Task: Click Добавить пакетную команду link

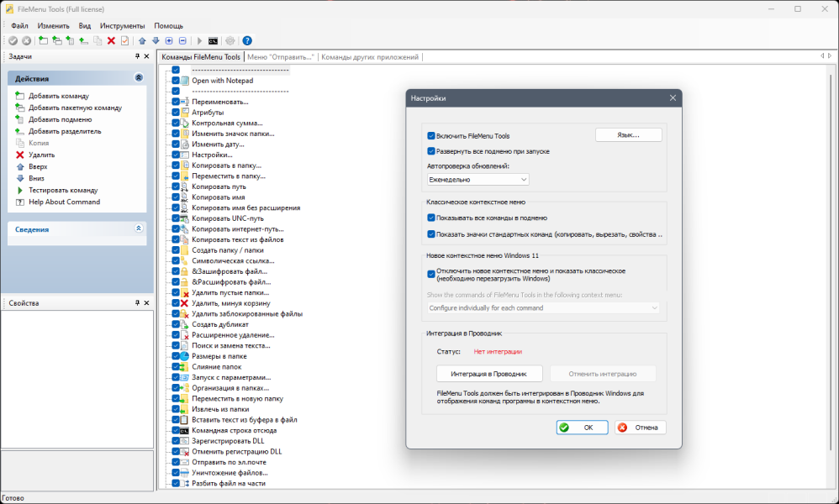Action: 76,108
